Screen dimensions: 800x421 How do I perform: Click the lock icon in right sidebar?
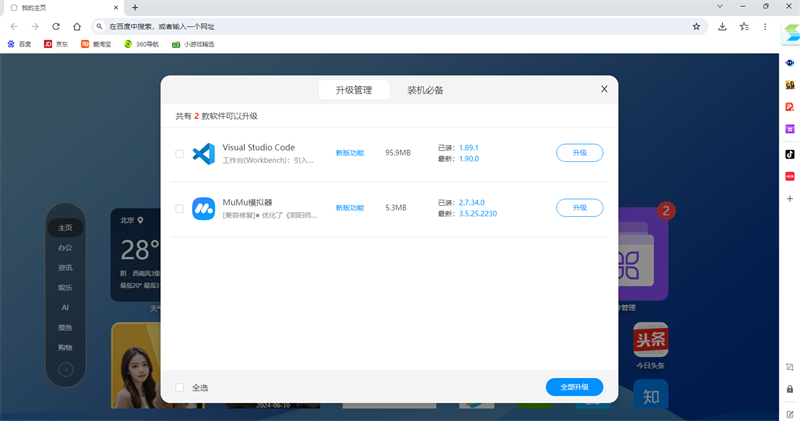pyautogui.click(x=790, y=389)
